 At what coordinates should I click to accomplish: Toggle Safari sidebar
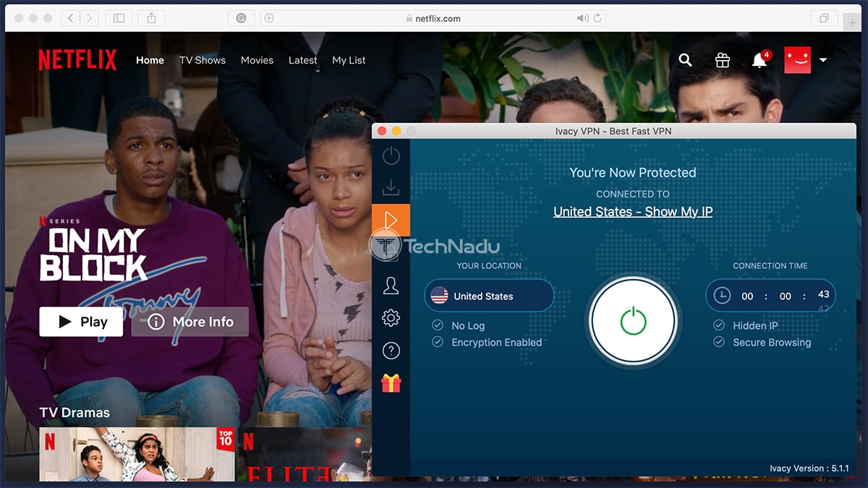(119, 18)
